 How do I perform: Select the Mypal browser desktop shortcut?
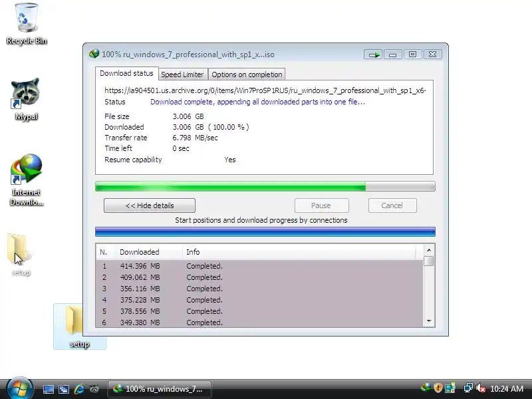[26, 99]
